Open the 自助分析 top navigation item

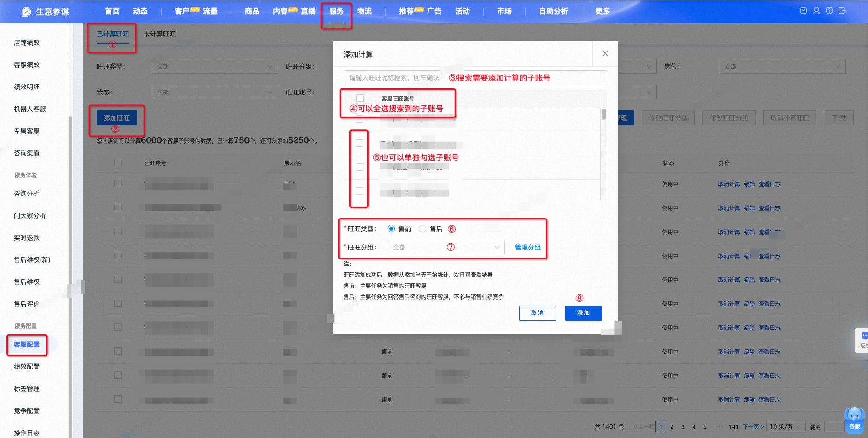coord(554,12)
